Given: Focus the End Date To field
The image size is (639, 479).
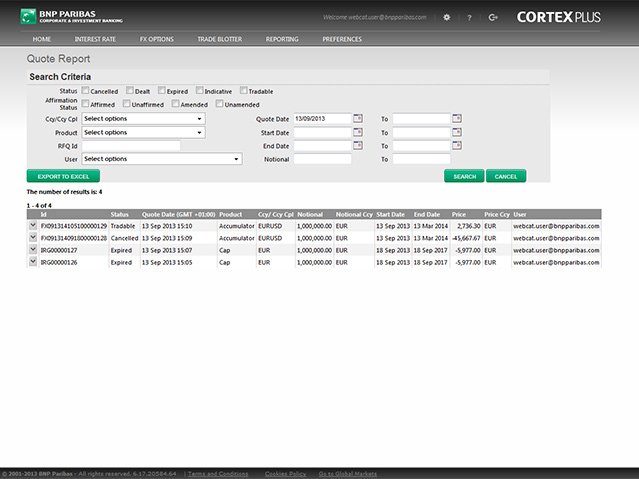Looking at the screenshot, I should 422,146.
